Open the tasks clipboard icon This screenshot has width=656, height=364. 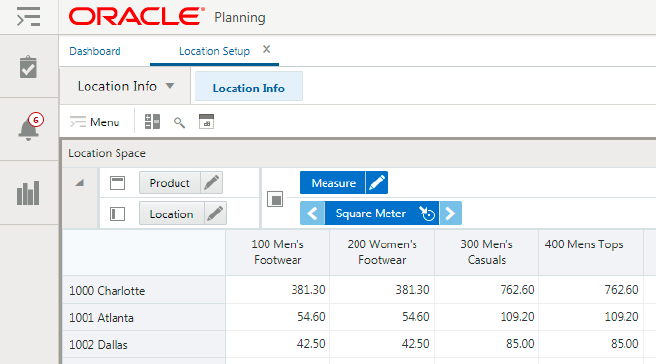click(28, 67)
